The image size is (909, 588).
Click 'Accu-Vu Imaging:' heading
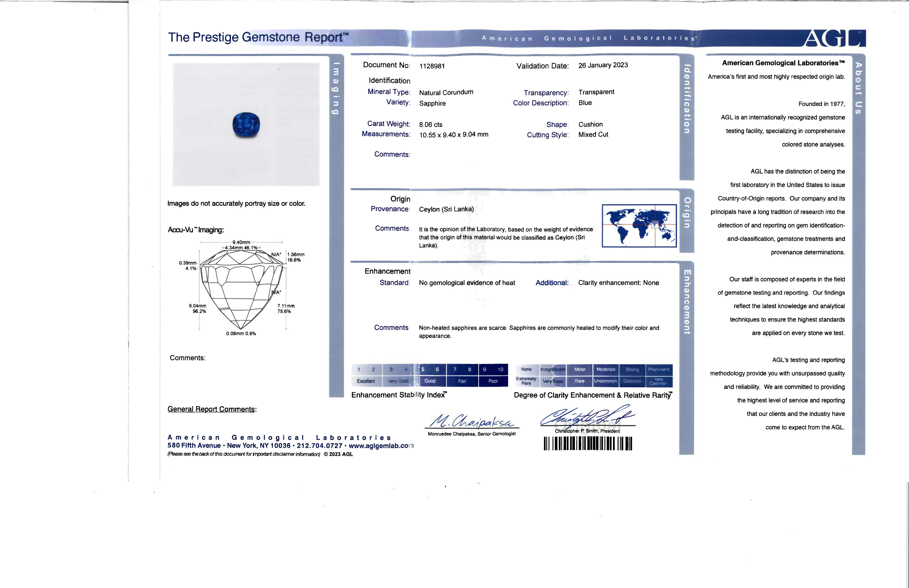coord(196,230)
